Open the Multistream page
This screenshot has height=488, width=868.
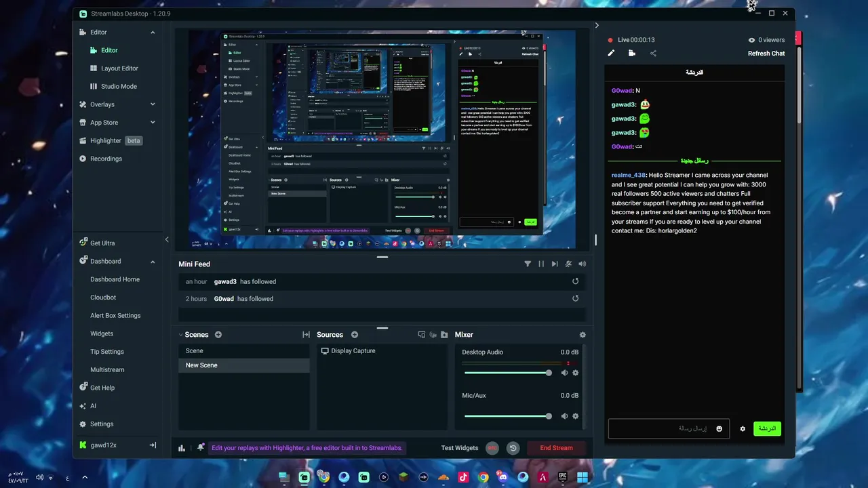click(107, 370)
